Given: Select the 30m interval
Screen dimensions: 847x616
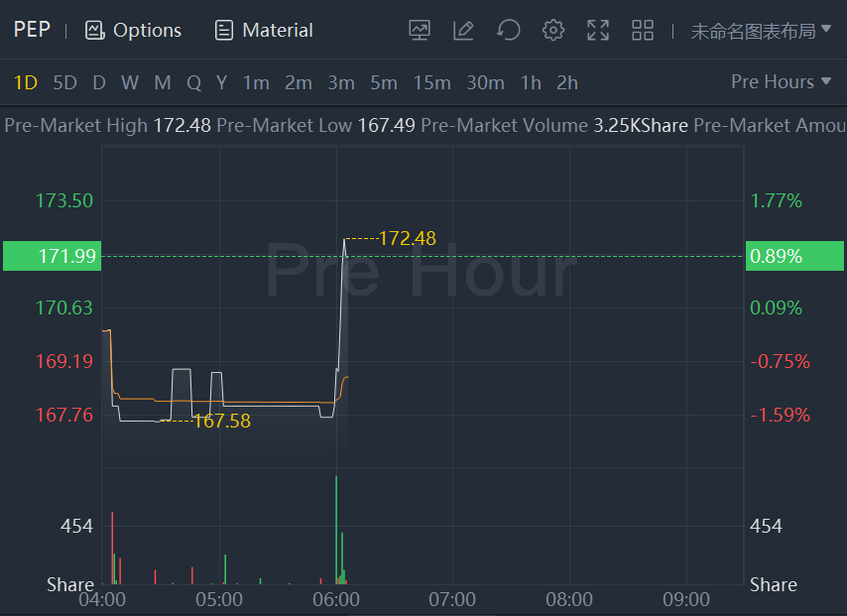Looking at the screenshot, I should pos(485,82).
